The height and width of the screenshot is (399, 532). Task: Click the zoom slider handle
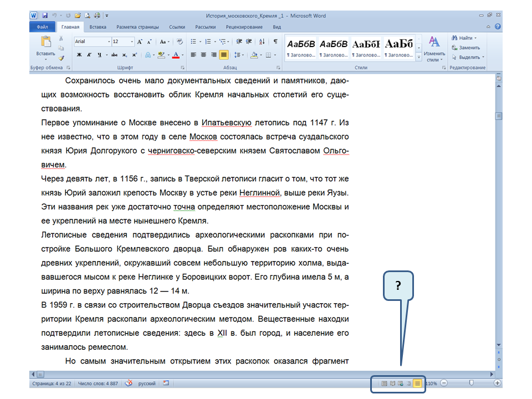471,383
